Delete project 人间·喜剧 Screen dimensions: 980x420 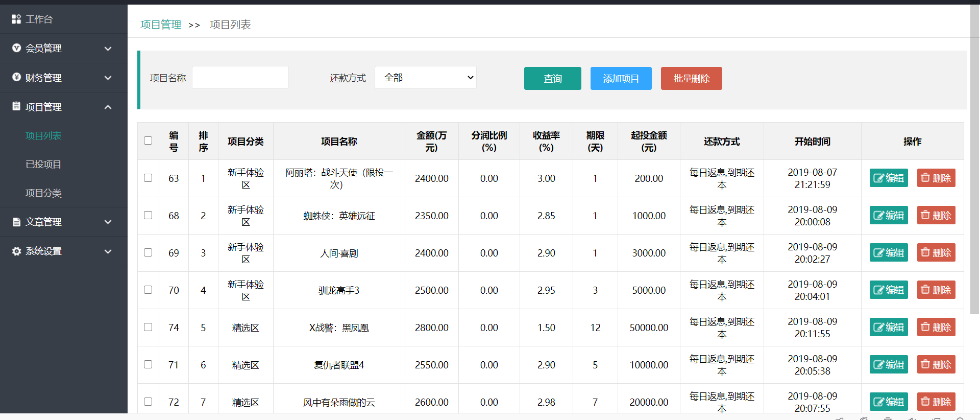pos(936,252)
